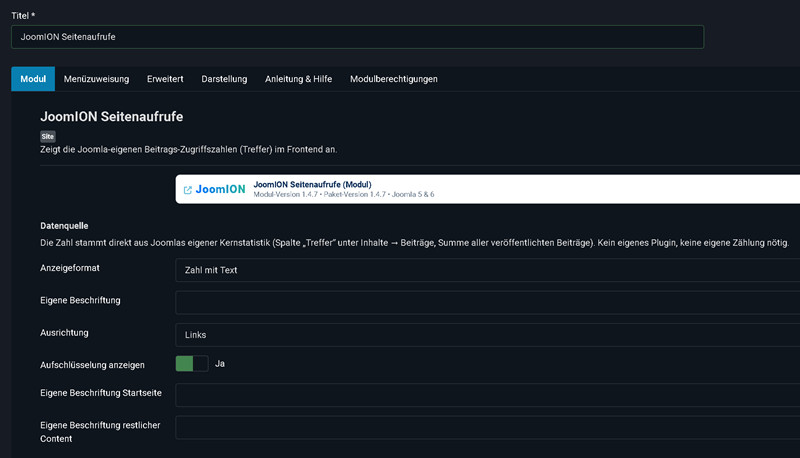Open the Anzeigeformat dropdown showing Zahl mit Text
Screen dimensions: 800x458
pyautogui.click(x=487, y=270)
